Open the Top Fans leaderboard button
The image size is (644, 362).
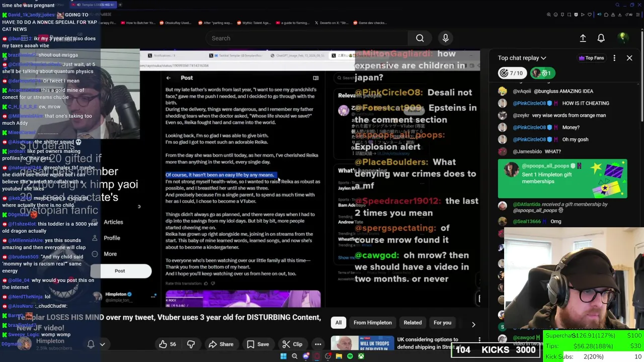591,58
